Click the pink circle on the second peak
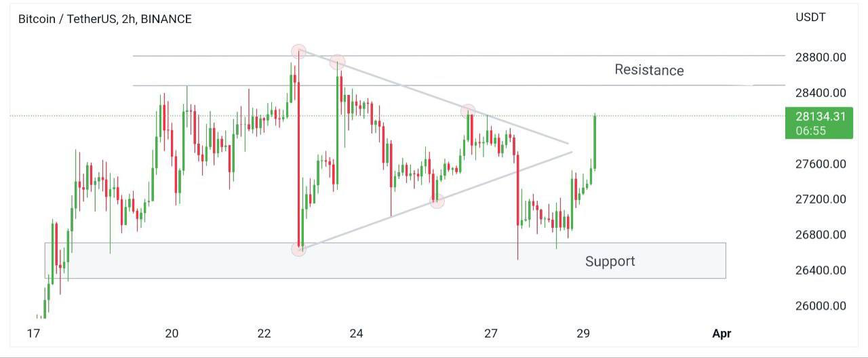Viewport: 868px width, 358px height. point(337,62)
